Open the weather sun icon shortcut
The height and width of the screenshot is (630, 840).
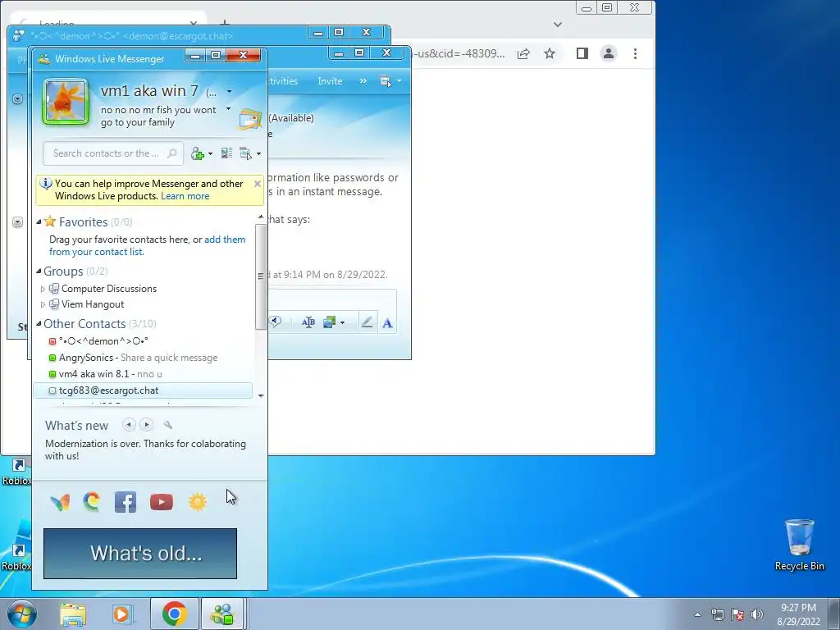pyautogui.click(x=198, y=502)
